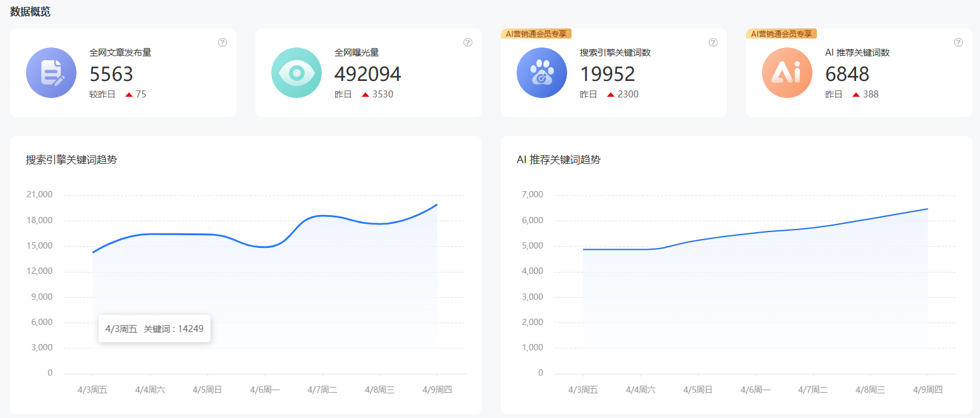Click the AI营销通会员专享 badge above AI keywords
This screenshot has height=418, width=980.
point(781,34)
